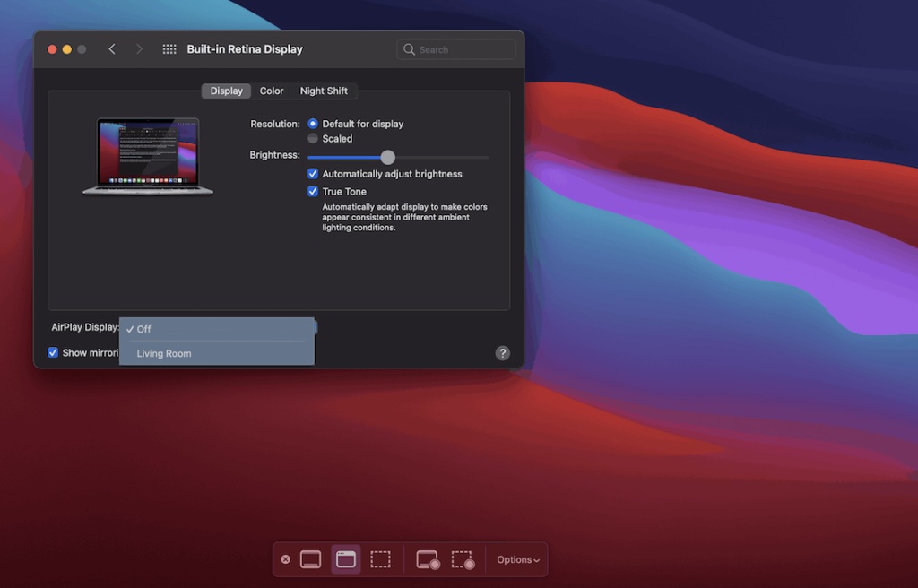The height and width of the screenshot is (588, 918).
Task: Open the Options dropdown in screenshot toolbar
Action: 516,558
